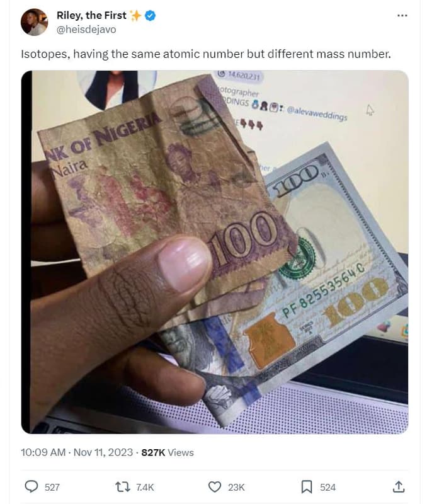
Task: Click the repost arrows icon
Action: [123, 487]
